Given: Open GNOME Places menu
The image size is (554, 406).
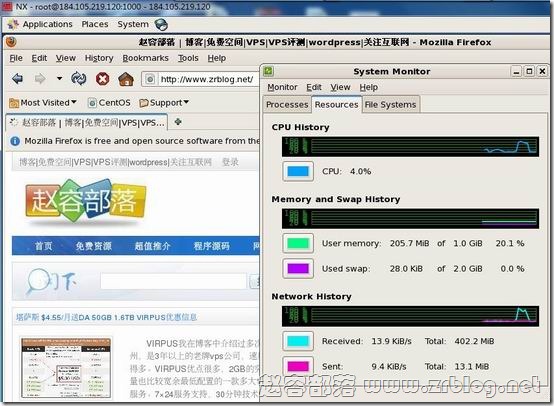Looking at the screenshot, I should (x=95, y=24).
